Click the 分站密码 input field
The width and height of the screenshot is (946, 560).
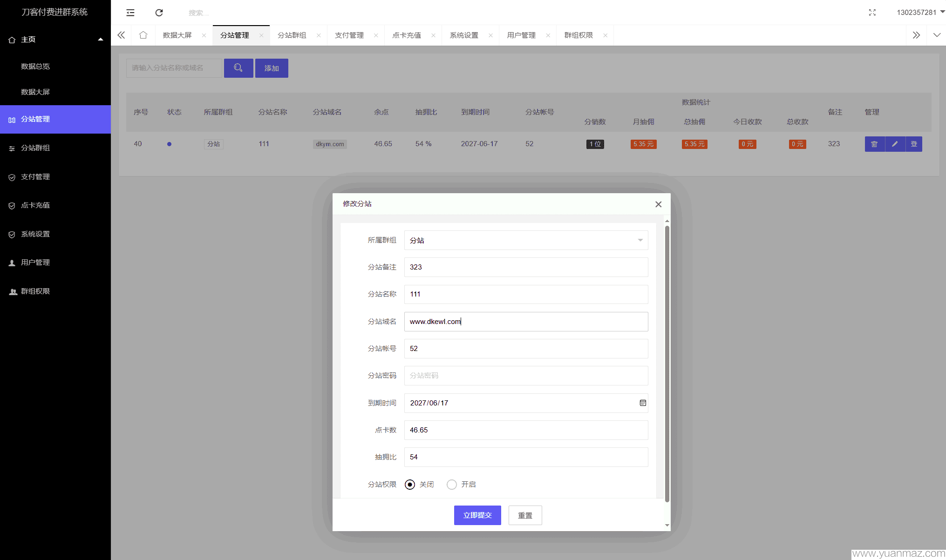tap(526, 376)
